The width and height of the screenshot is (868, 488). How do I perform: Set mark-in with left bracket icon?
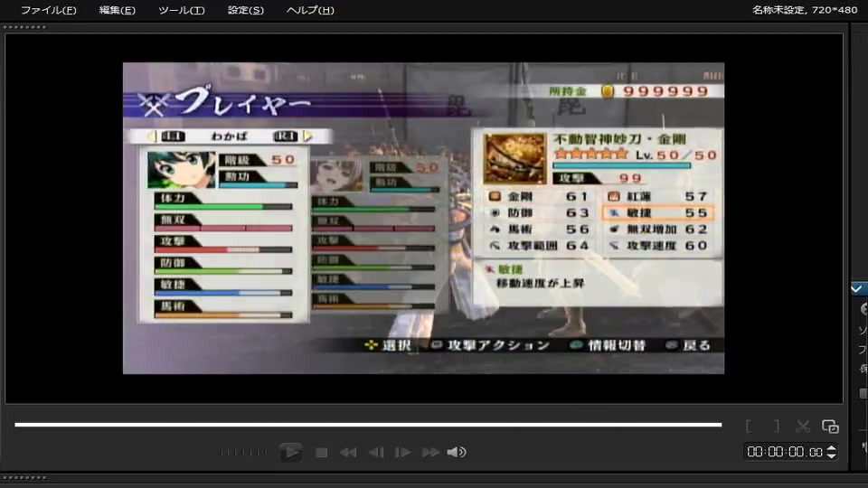[x=749, y=426]
